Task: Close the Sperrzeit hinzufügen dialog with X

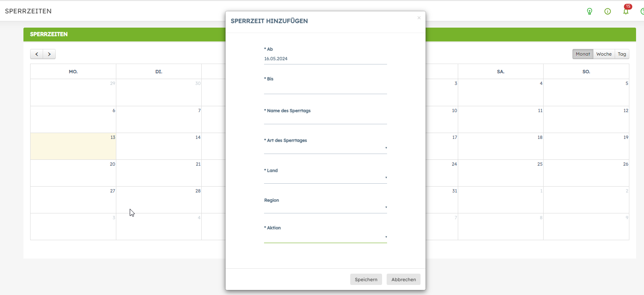Action: [x=419, y=18]
